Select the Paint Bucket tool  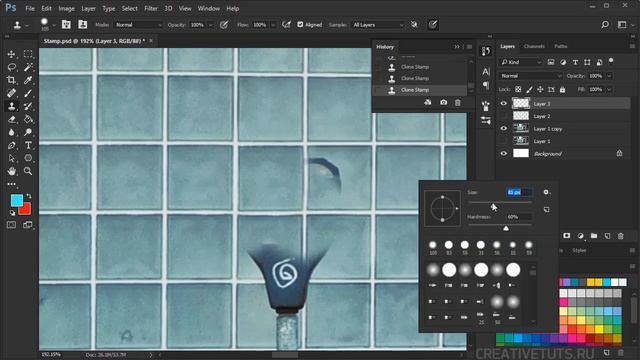point(28,120)
